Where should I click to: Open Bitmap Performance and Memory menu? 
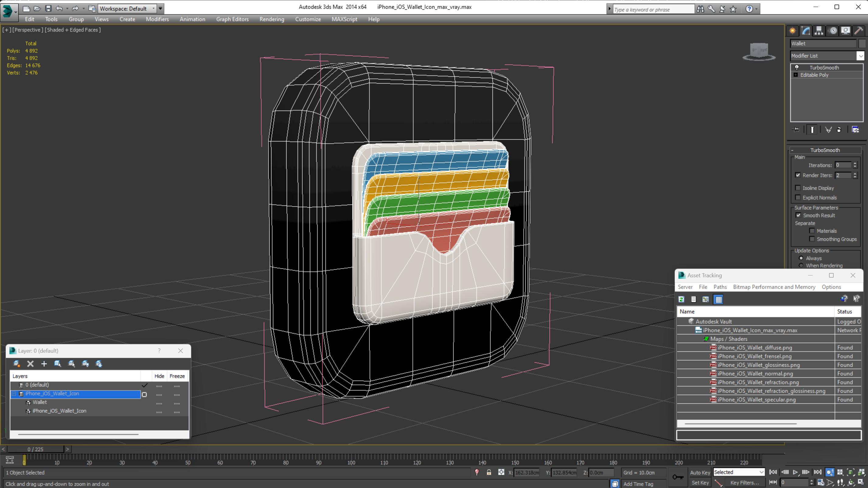pos(774,287)
